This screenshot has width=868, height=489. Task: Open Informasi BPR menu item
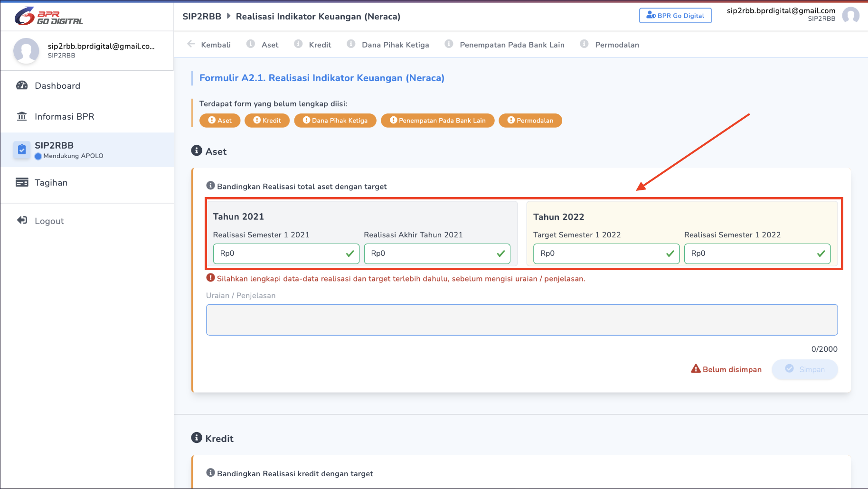click(x=87, y=116)
